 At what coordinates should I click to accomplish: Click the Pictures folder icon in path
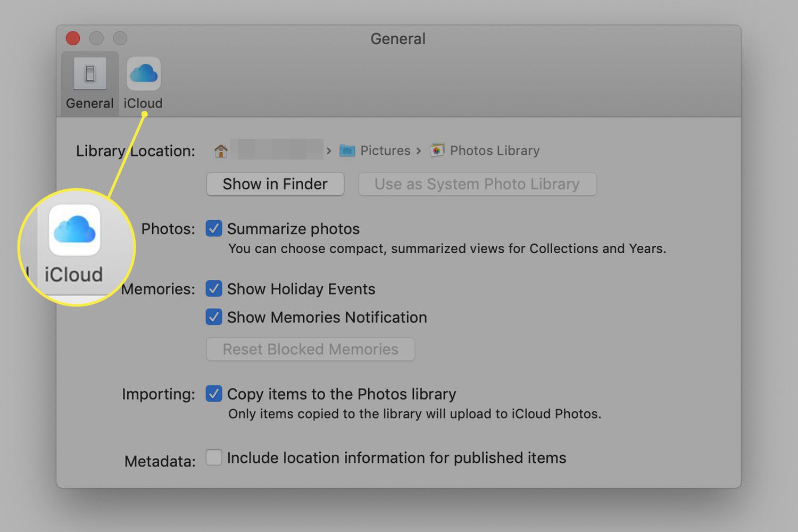(x=347, y=151)
